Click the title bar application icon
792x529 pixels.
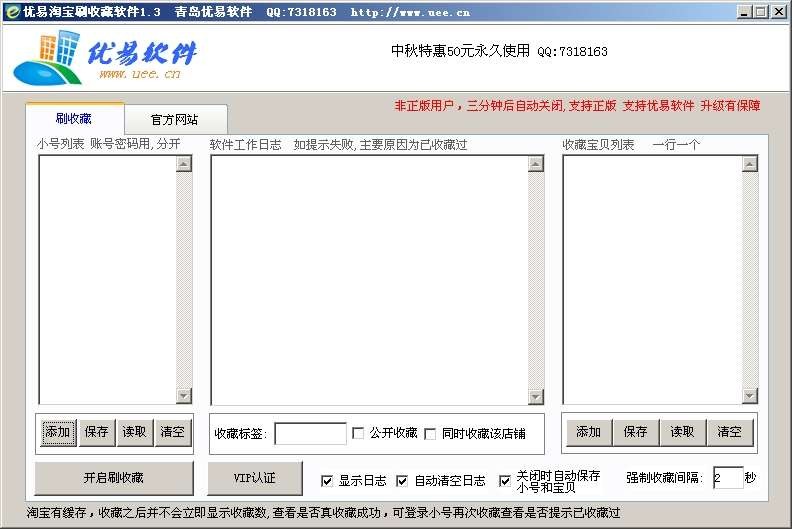pos(12,12)
